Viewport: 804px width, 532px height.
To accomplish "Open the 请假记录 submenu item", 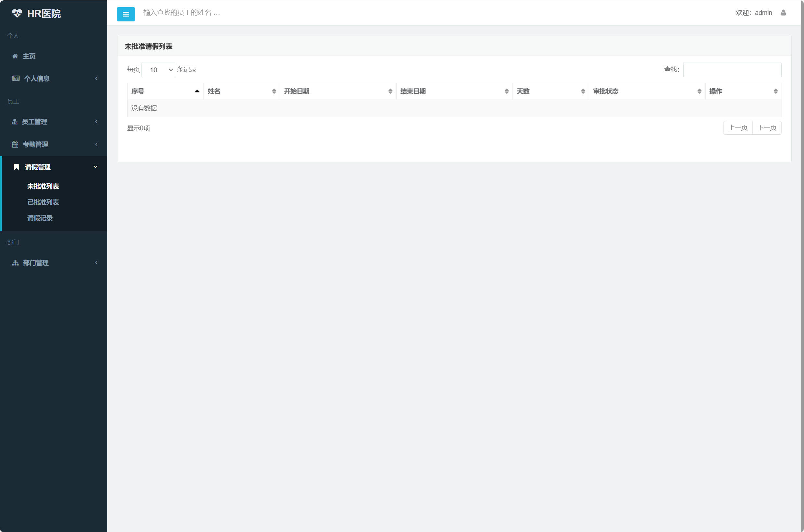I will pos(40,218).
